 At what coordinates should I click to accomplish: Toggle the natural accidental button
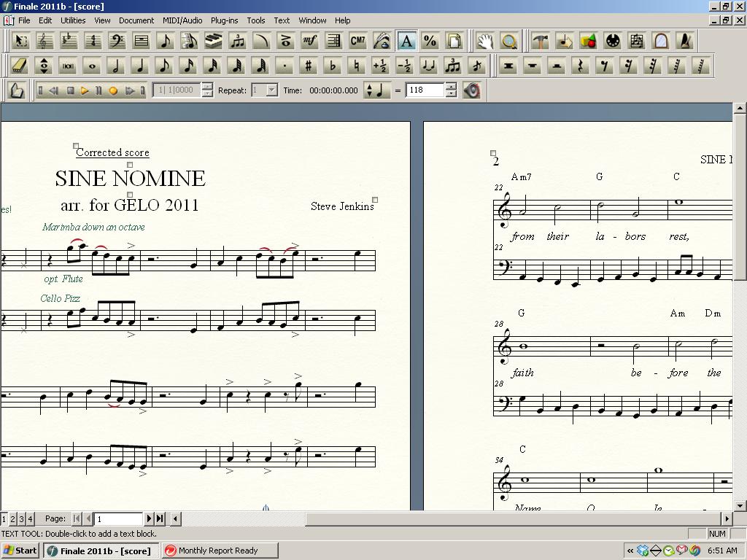tap(356, 66)
